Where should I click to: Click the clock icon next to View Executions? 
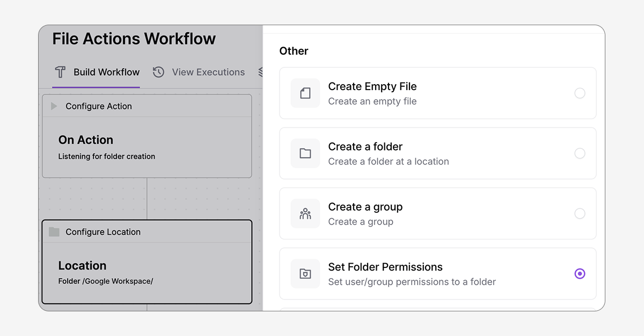[x=158, y=72]
